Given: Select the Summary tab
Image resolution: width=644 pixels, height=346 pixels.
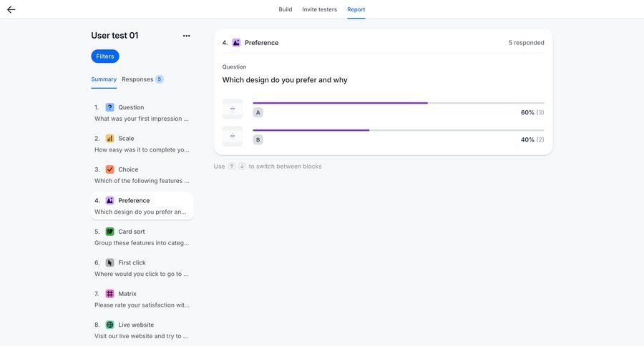Looking at the screenshot, I should pyautogui.click(x=104, y=79).
